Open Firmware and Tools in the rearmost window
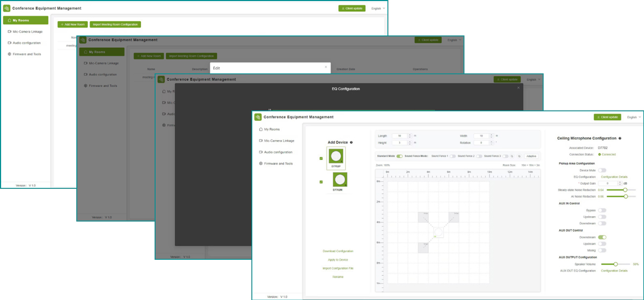 [24, 54]
